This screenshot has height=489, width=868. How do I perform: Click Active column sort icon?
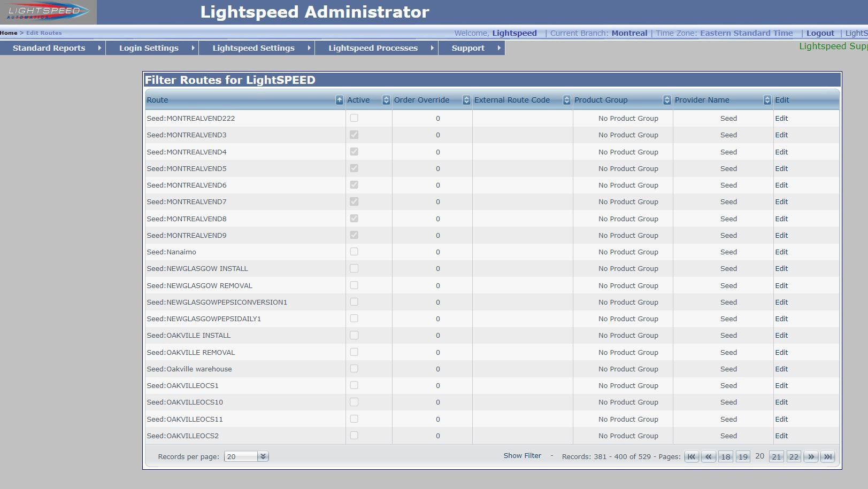pyautogui.click(x=386, y=100)
